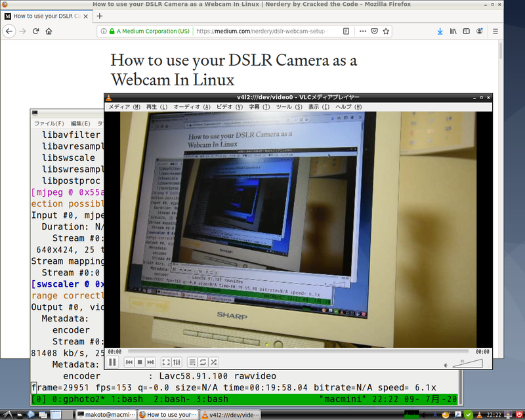Toggle VLC playlist view

coord(192,362)
